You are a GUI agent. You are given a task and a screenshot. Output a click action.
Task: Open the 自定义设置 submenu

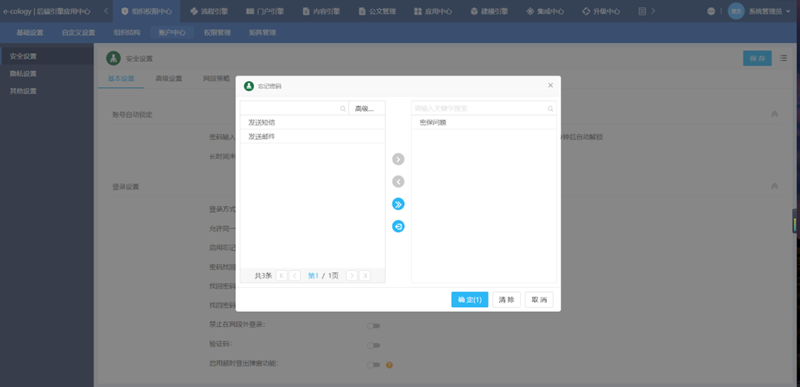tap(79, 33)
